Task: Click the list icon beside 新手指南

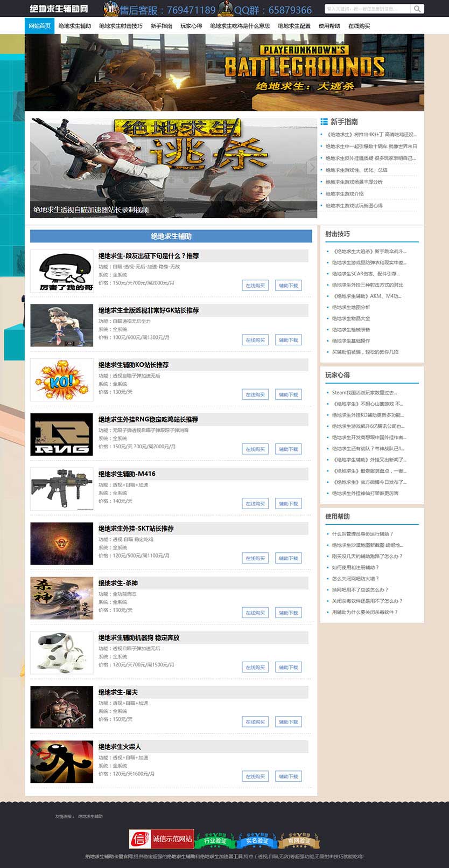Action: pyautogui.click(x=324, y=122)
